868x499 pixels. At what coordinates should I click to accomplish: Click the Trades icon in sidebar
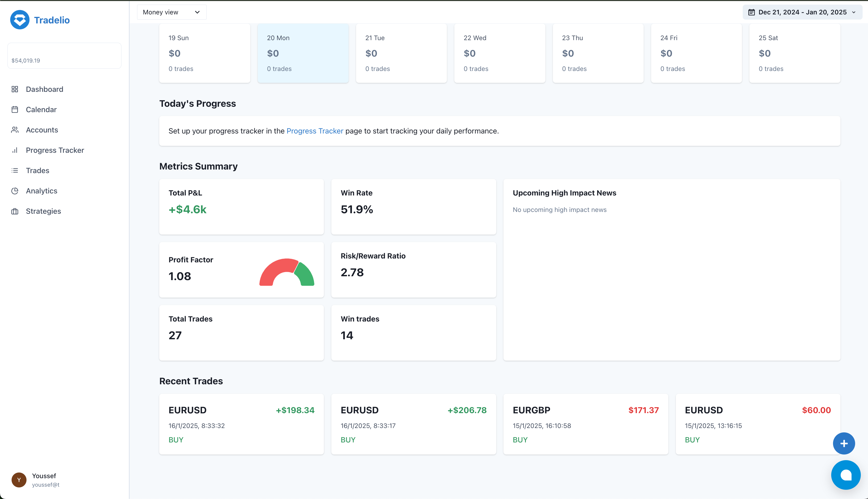14,170
